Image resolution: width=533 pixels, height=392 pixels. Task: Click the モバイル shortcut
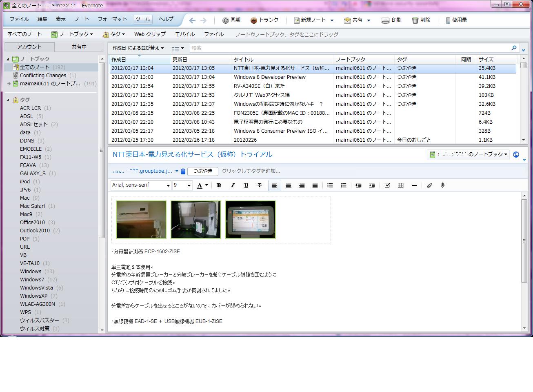pos(185,34)
